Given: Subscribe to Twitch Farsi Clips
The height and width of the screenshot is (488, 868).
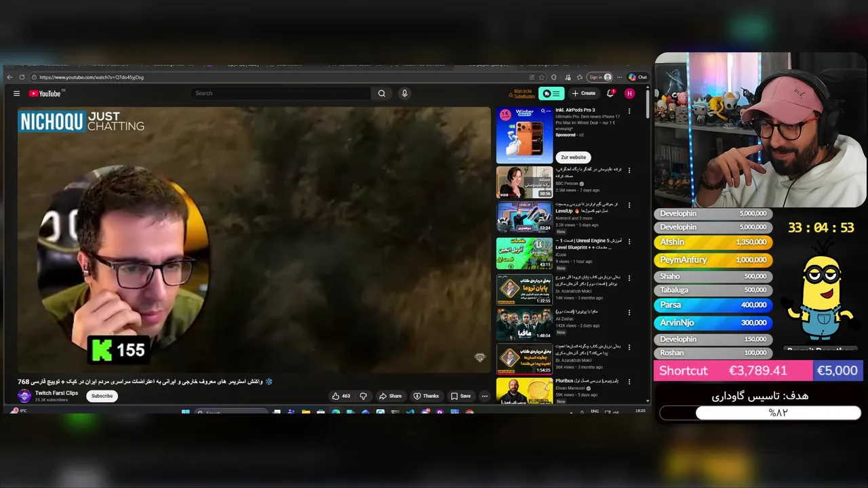Looking at the screenshot, I should tap(102, 396).
